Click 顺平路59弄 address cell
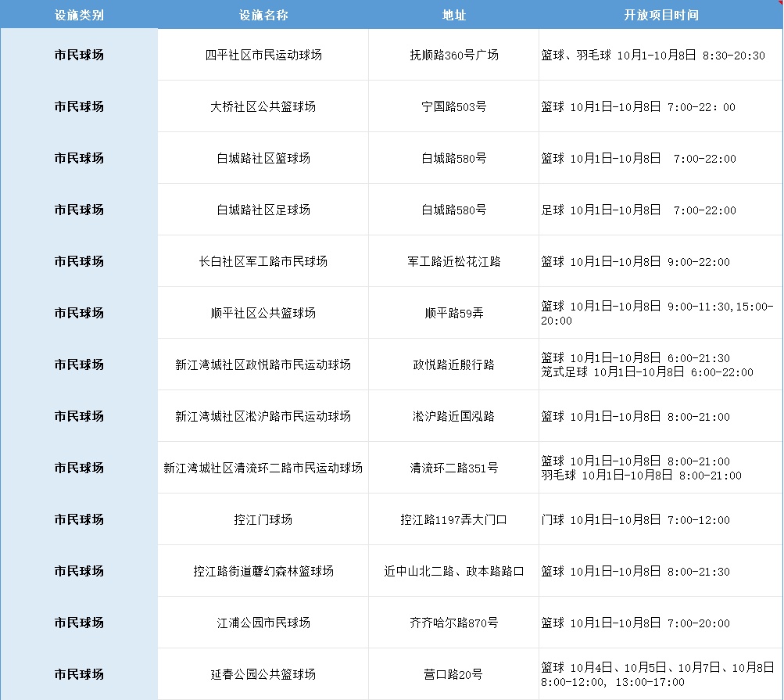 (x=453, y=313)
